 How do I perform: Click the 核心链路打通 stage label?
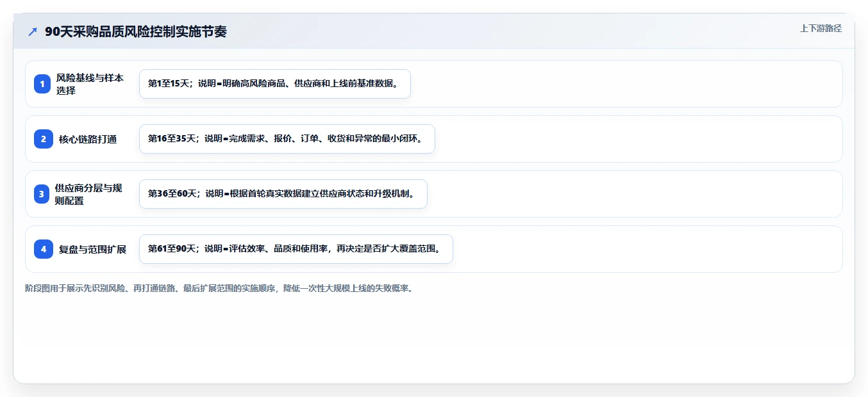[88, 139]
